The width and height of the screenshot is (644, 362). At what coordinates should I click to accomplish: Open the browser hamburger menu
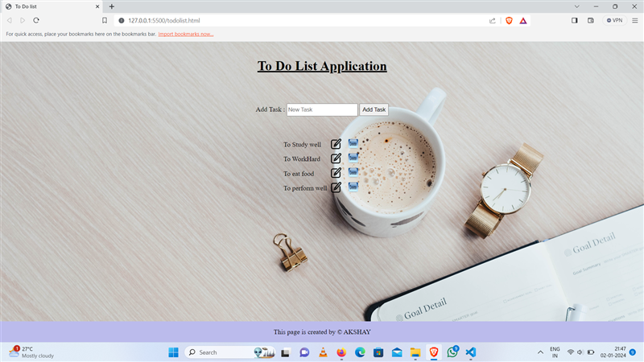coord(634,20)
